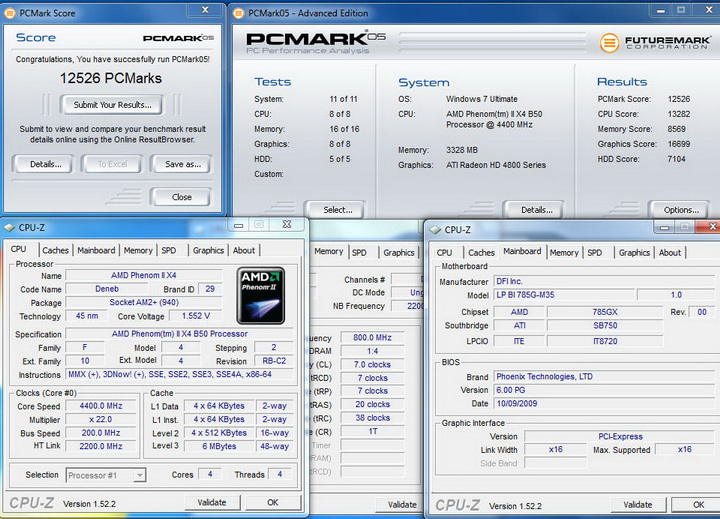Click the right CPU-Z window title icon
Image resolution: width=720 pixels, height=519 pixels.
point(435,230)
